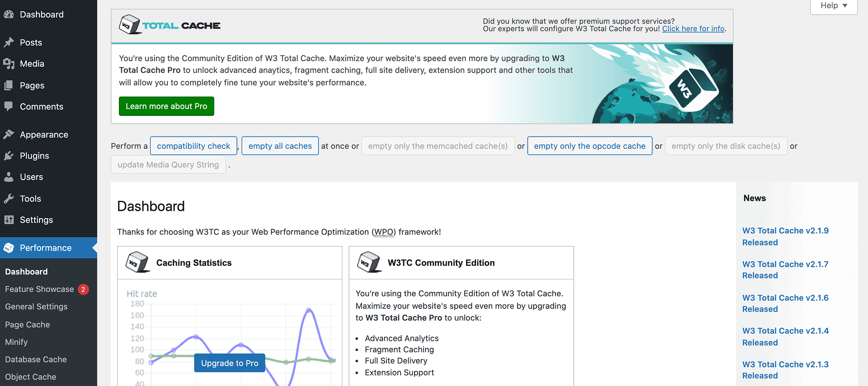Image resolution: width=868 pixels, height=386 pixels.
Task: Go to the Tools menu
Action: (x=49, y=199)
